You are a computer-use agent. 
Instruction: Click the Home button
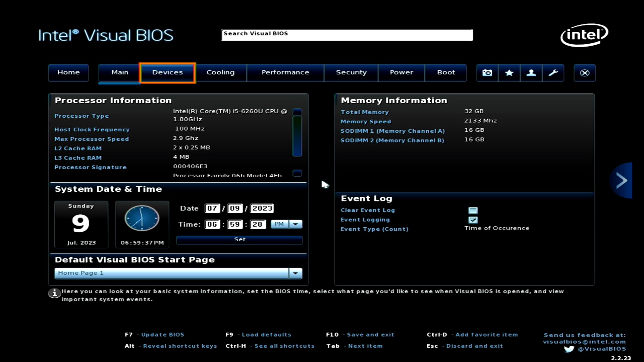(68, 72)
